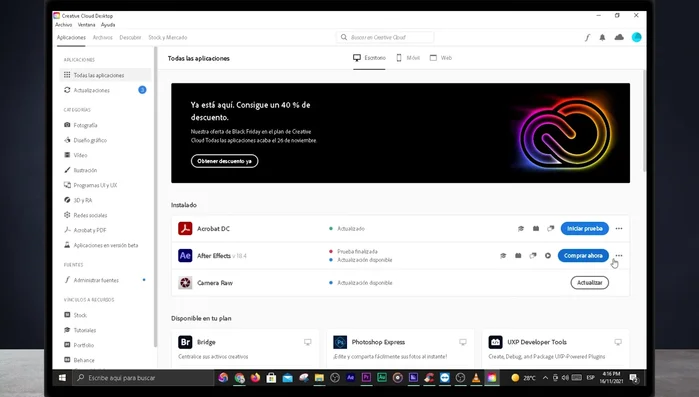
Task: Click the Windows taskbar search box
Action: pyautogui.click(x=143, y=378)
